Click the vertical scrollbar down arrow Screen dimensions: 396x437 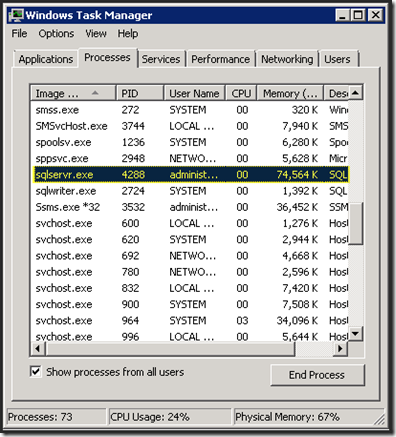pyautogui.click(x=356, y=333)
